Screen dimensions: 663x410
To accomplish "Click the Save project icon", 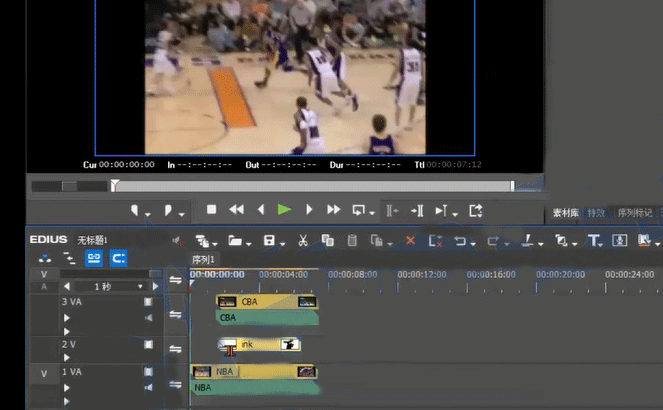I will coord(268,241).
